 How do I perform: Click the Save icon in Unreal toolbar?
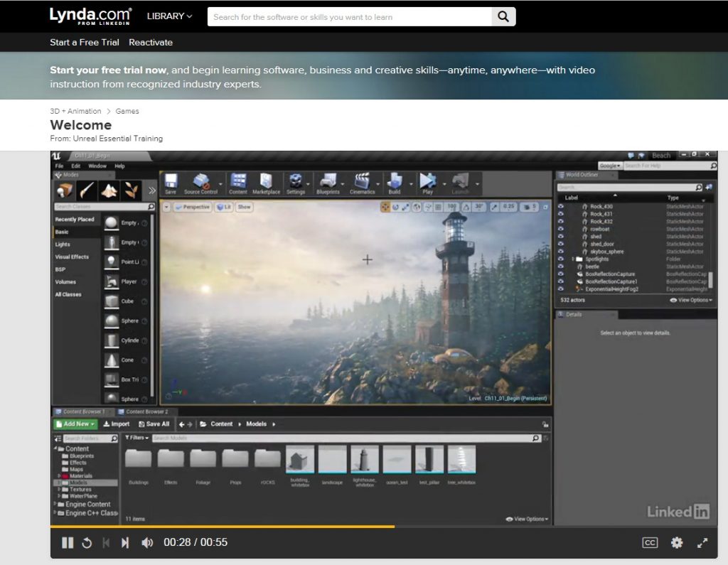point(171,182)
